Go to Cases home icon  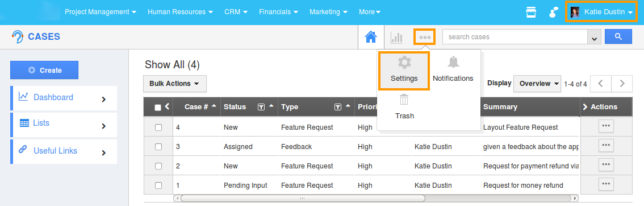pyautogui.click(x=371, y=37)
